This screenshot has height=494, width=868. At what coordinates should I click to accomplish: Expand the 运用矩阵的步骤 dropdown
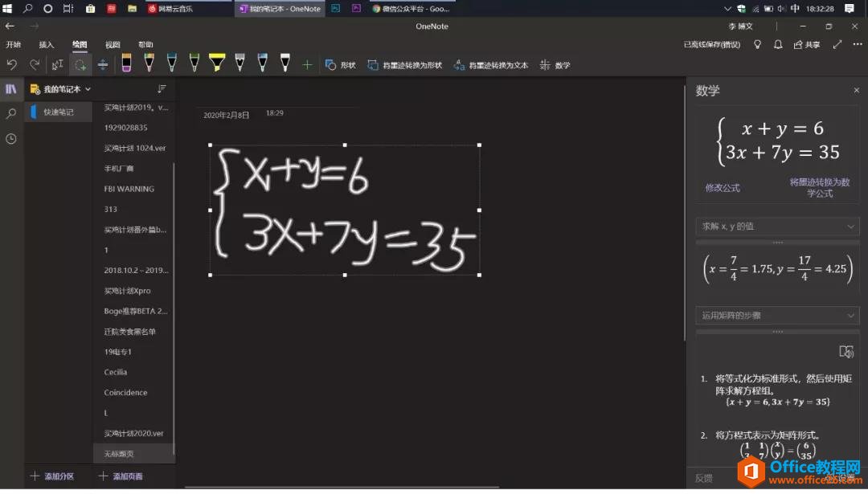776,315
